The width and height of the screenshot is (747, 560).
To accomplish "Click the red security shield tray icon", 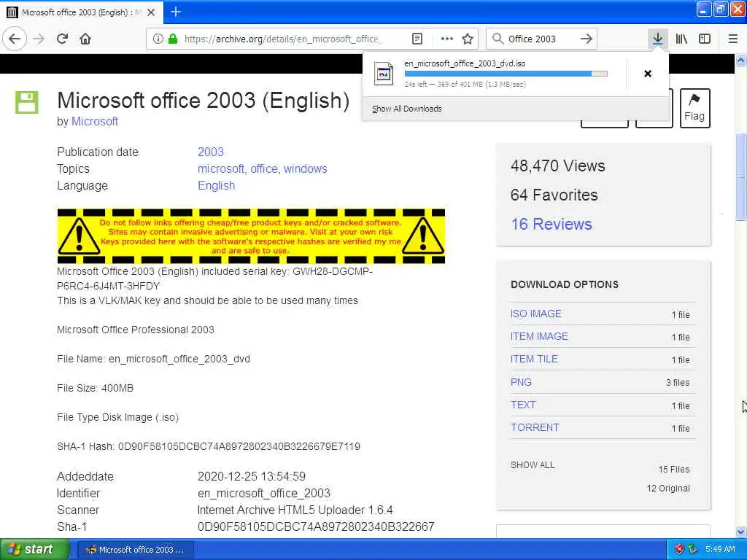I will pos(679,550).
